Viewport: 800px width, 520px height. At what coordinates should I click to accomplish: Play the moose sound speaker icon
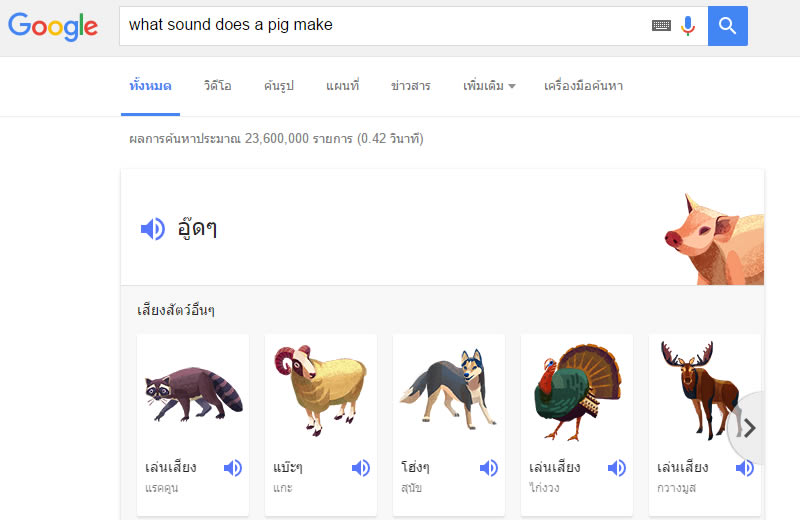point(744,467)
